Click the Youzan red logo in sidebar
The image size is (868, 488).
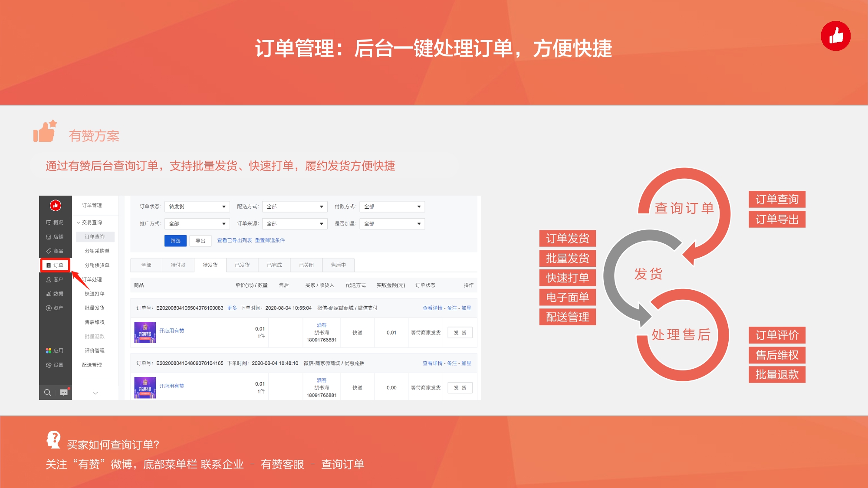click(55, 206)
